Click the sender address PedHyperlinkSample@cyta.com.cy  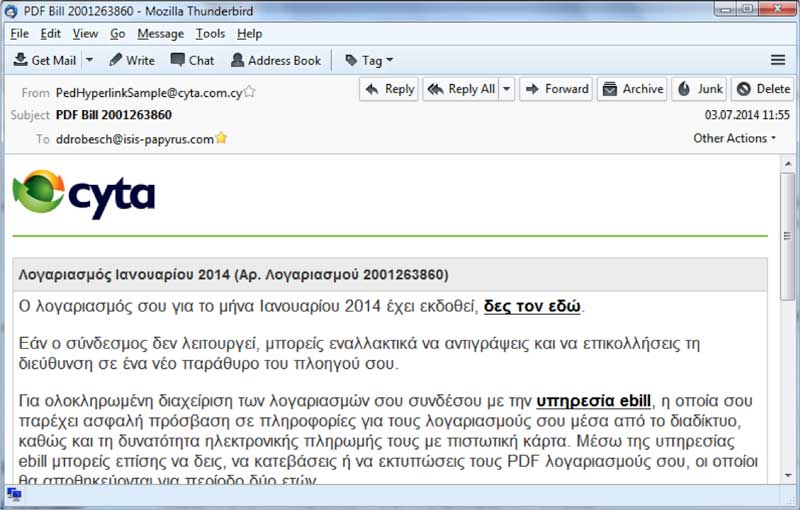149,93
